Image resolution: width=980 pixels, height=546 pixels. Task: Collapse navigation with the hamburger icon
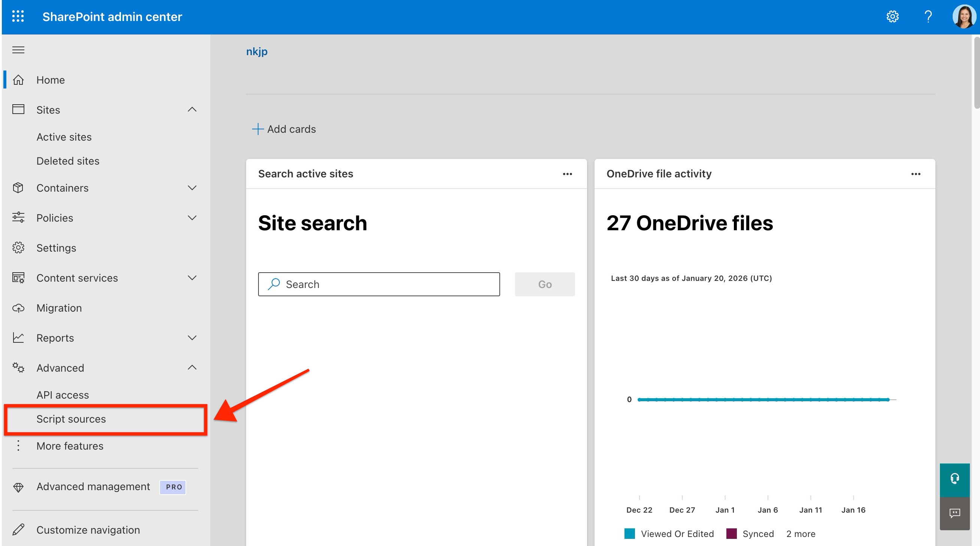(18, 49)
